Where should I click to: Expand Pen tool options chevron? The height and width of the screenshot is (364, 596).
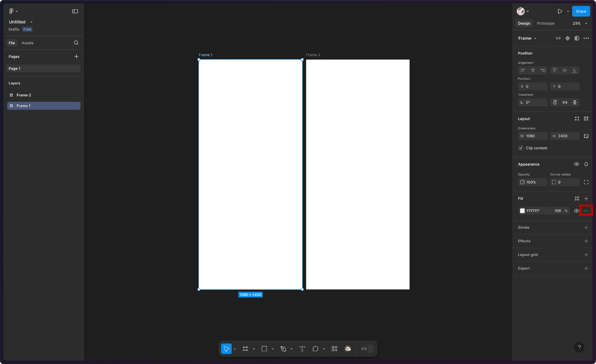292,349
